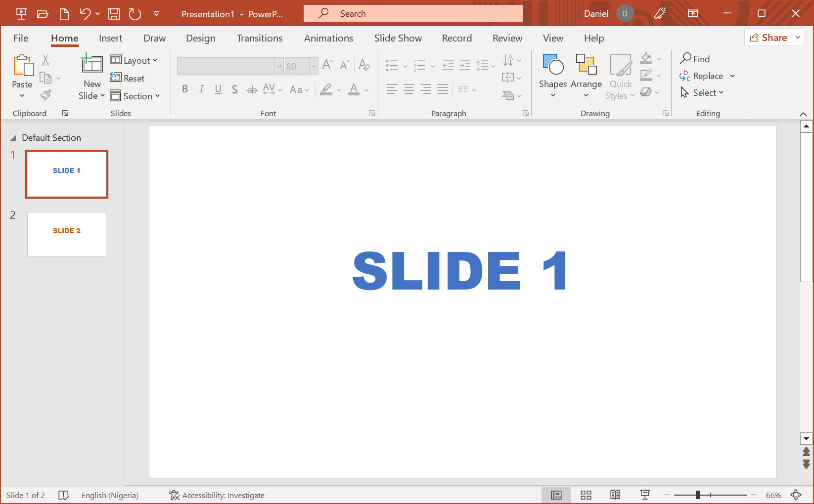Viewport: 814px width, 504px height.
Task: Apply Italic formatting
Action: tap(202, 89)
